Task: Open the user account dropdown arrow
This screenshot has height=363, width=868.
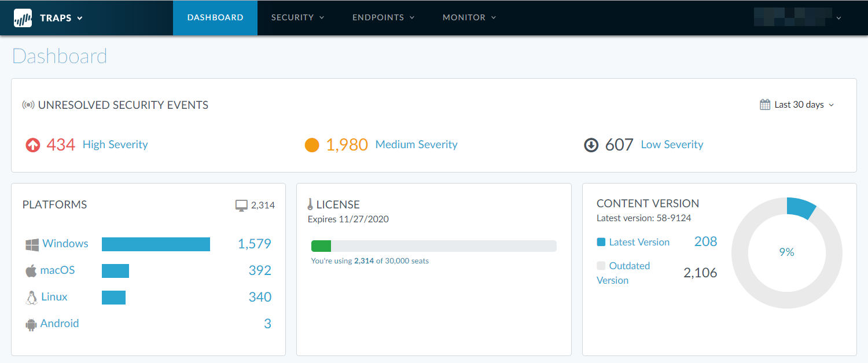Action: coord(838,18)
